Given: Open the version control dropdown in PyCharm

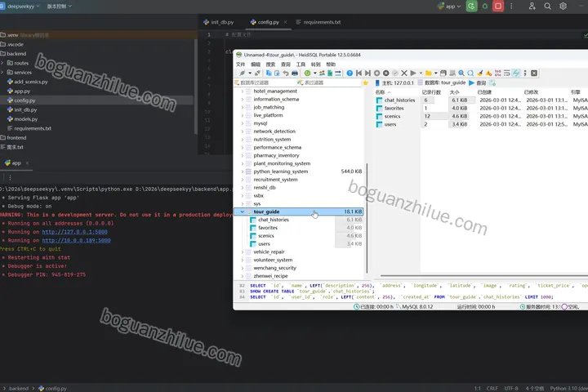Looking at the screenshot, I should coord(59,7).
